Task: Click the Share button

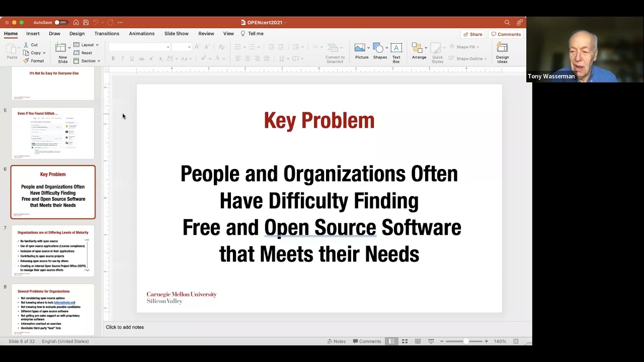Action: point(472,34)
